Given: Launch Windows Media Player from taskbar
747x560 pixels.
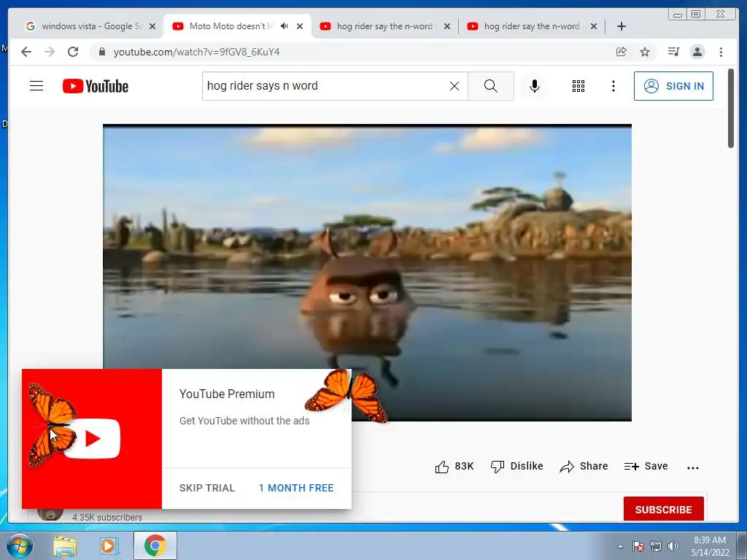Looking at the screenshot, I should 109,546.
